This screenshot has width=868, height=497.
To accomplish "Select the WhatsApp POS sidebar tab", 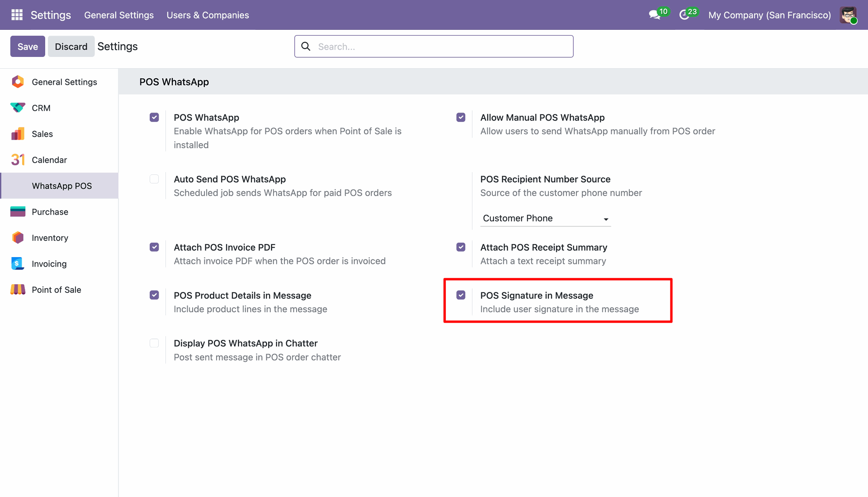I will tap(59, 186).
